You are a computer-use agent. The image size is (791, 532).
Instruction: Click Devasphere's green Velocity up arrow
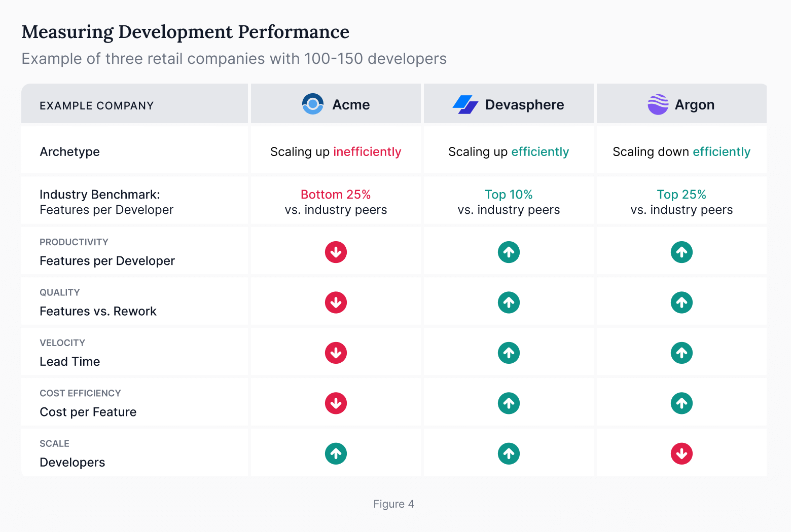pos(509,353)
